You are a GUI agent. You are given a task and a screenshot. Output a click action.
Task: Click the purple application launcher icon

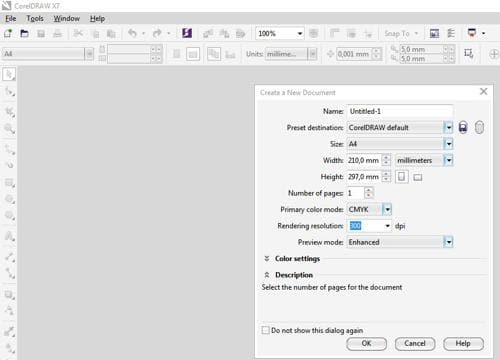187,33
